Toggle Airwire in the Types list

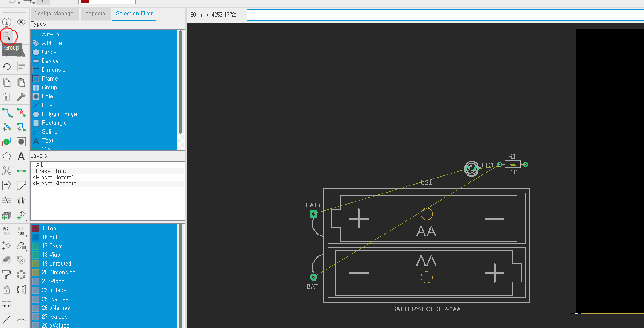(x=104, y=34)
